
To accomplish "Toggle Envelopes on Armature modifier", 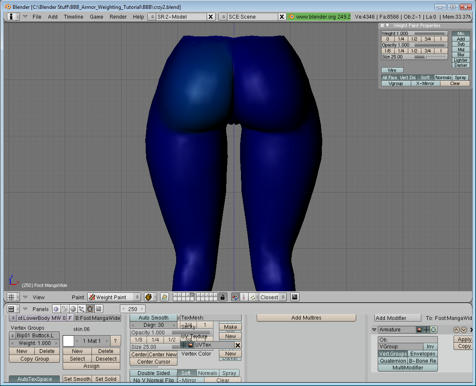I will [x=422, y=354].
